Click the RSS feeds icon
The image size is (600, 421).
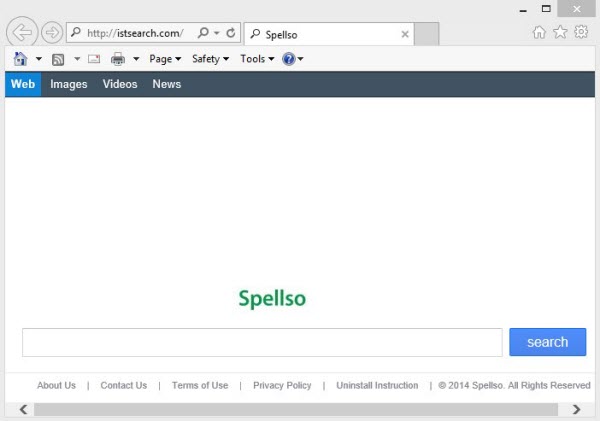[58, 59]
